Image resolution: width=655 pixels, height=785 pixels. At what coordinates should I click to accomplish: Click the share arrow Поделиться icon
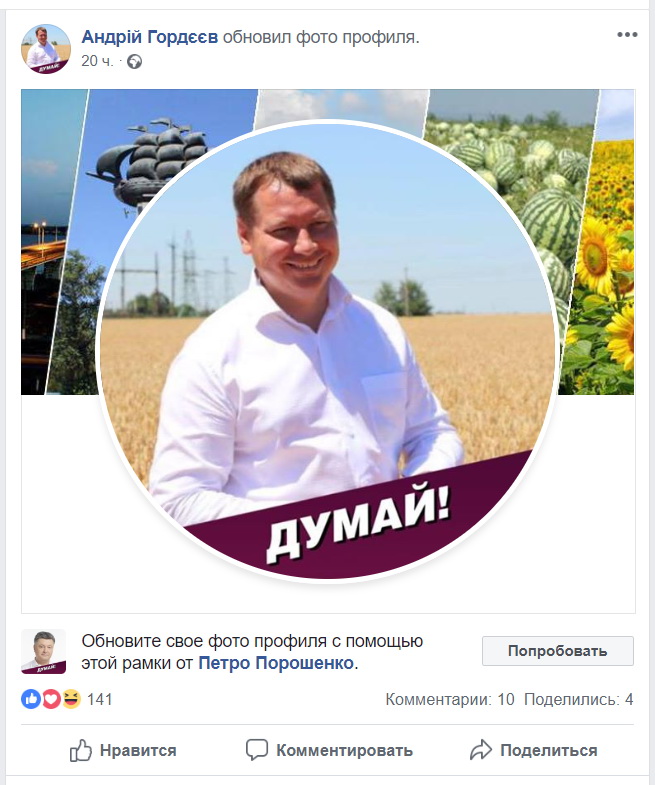(x=481, y=750)
